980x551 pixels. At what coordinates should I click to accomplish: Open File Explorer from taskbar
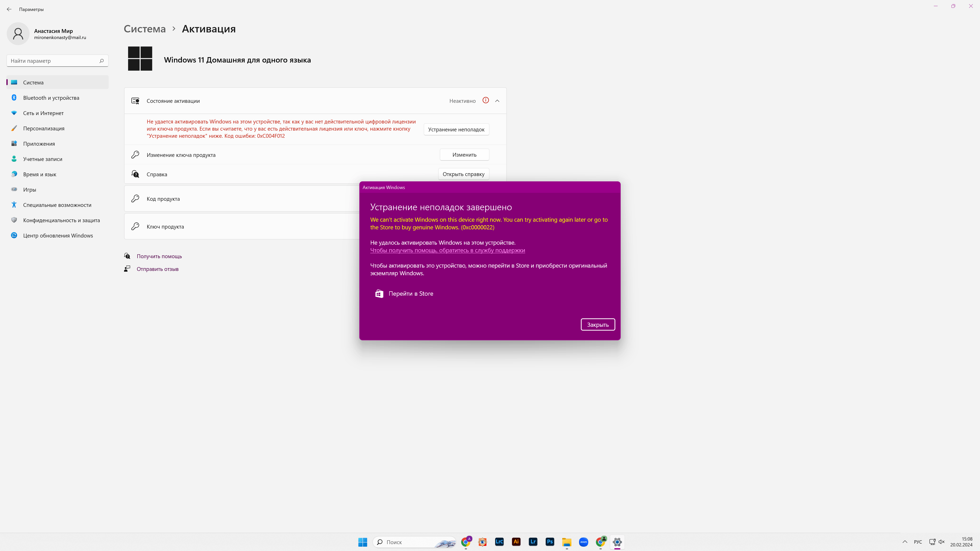click(x=567, y=542)
